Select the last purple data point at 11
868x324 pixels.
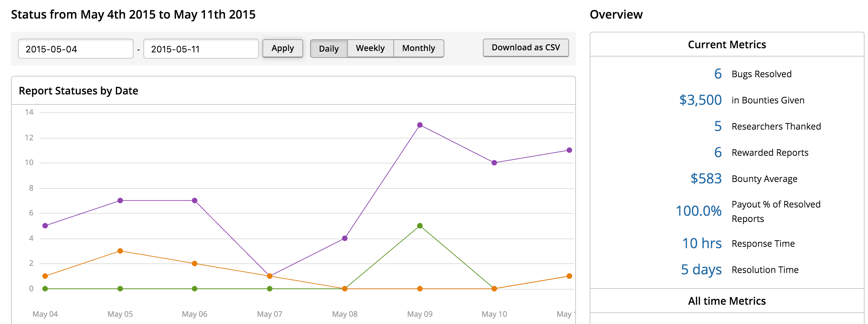point(569,150)
